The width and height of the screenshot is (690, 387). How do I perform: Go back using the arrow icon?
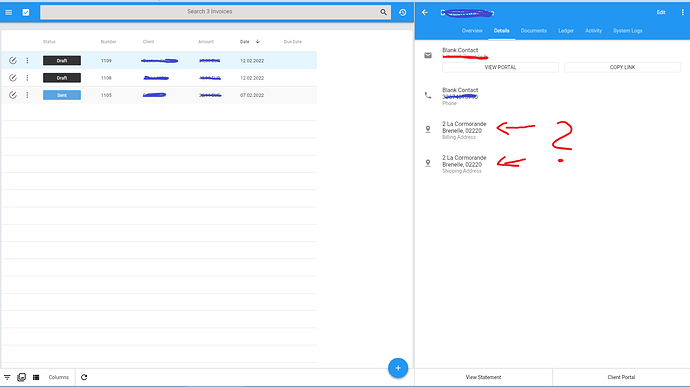click(425, 12)
